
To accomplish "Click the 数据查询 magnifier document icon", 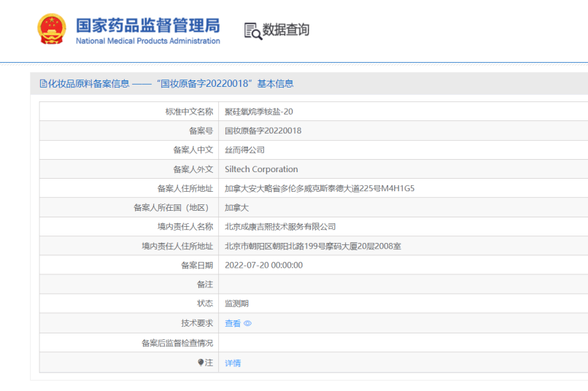I will [252, 31].
